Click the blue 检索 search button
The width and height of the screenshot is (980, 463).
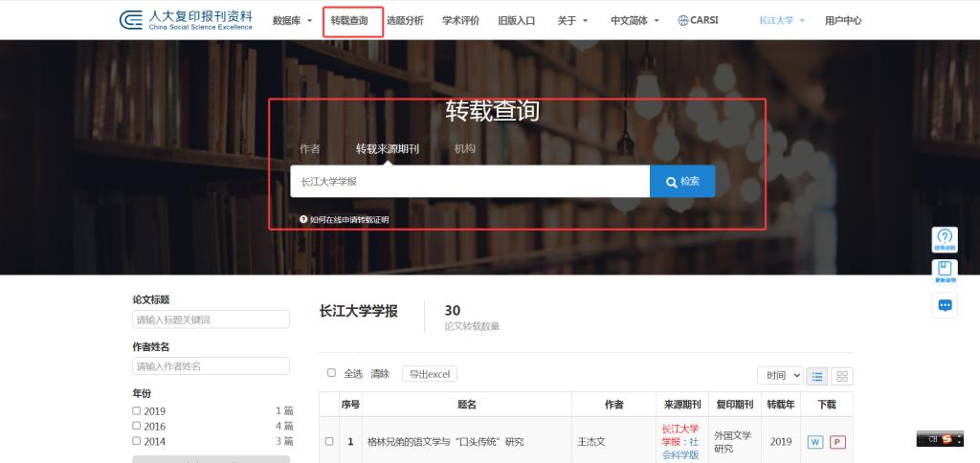682,181
